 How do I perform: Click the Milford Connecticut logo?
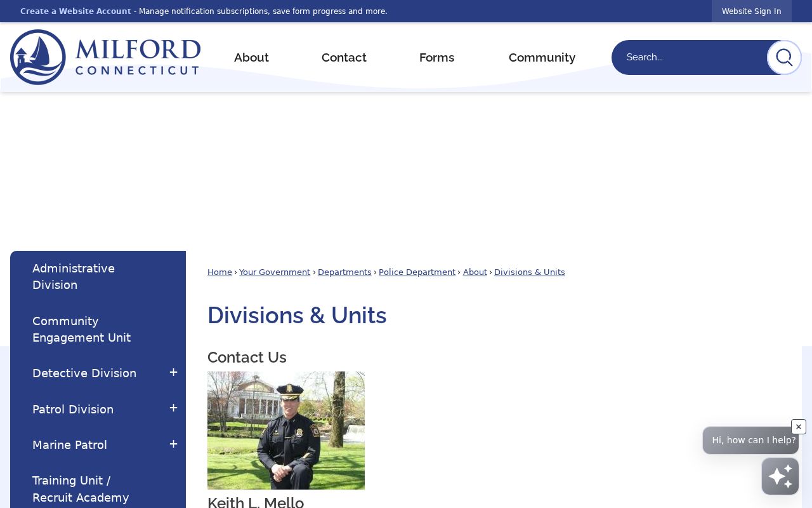click(105, 57)
